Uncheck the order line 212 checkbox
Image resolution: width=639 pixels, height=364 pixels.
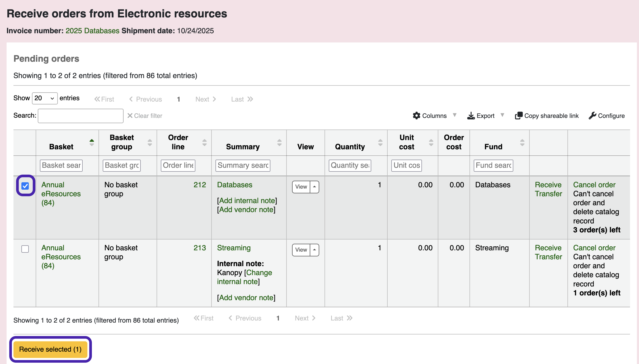pyautogui.click(x=25, y=186)
